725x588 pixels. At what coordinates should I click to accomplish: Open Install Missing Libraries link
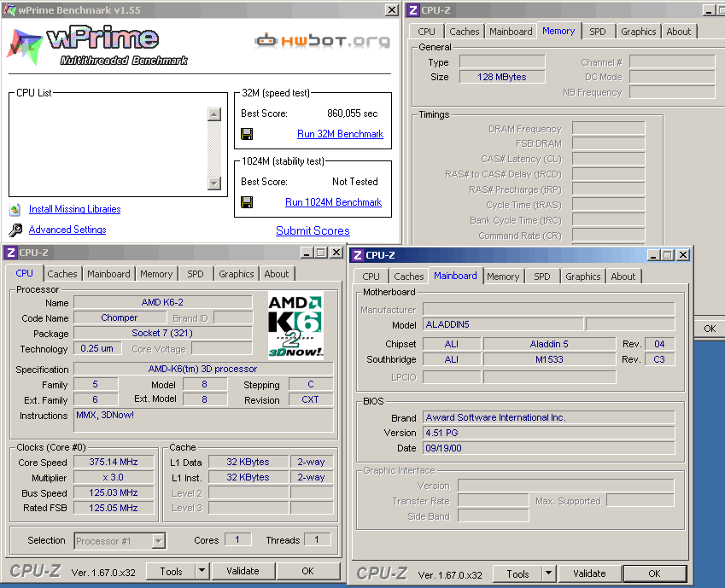75,209
